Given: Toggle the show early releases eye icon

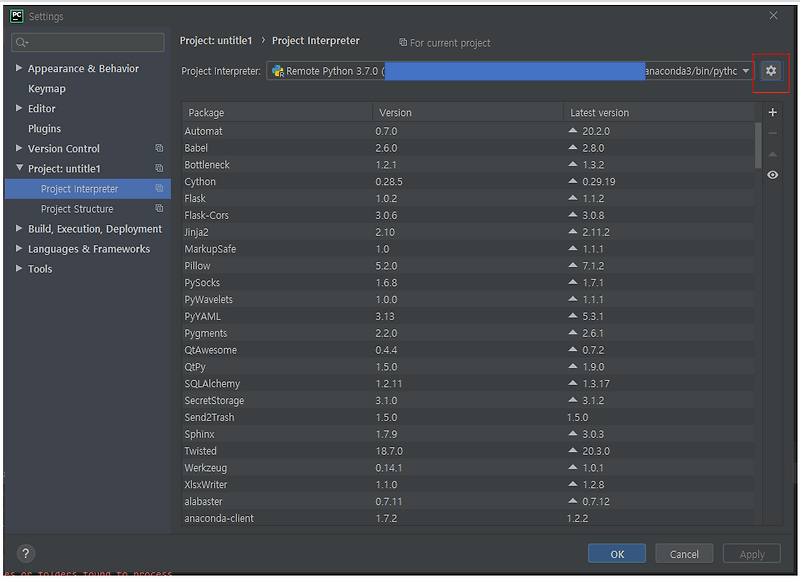Looking at the screenshot, I should point(772,175).
